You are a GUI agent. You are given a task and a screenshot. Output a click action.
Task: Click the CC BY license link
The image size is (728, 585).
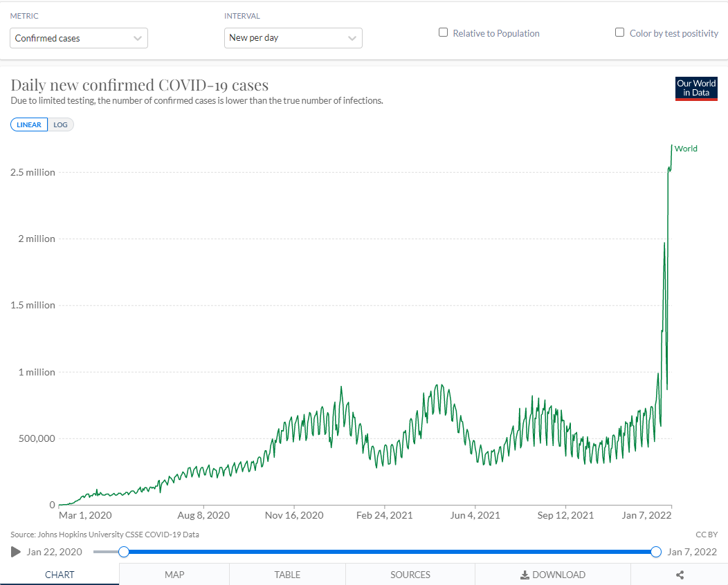(706, 535)
